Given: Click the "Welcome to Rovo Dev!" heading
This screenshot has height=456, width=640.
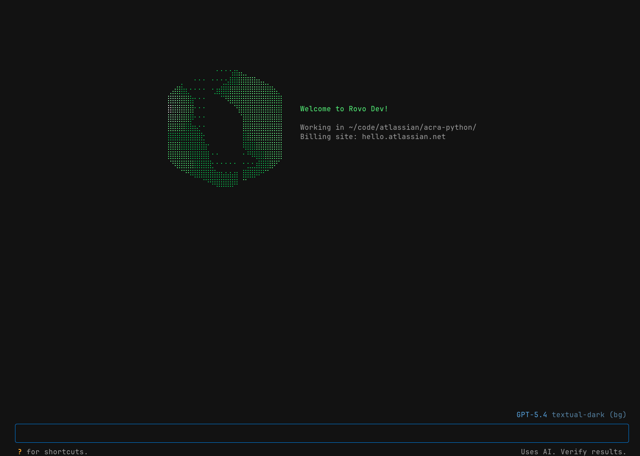Looking at the screenshot, I should [x=344, y=109].
